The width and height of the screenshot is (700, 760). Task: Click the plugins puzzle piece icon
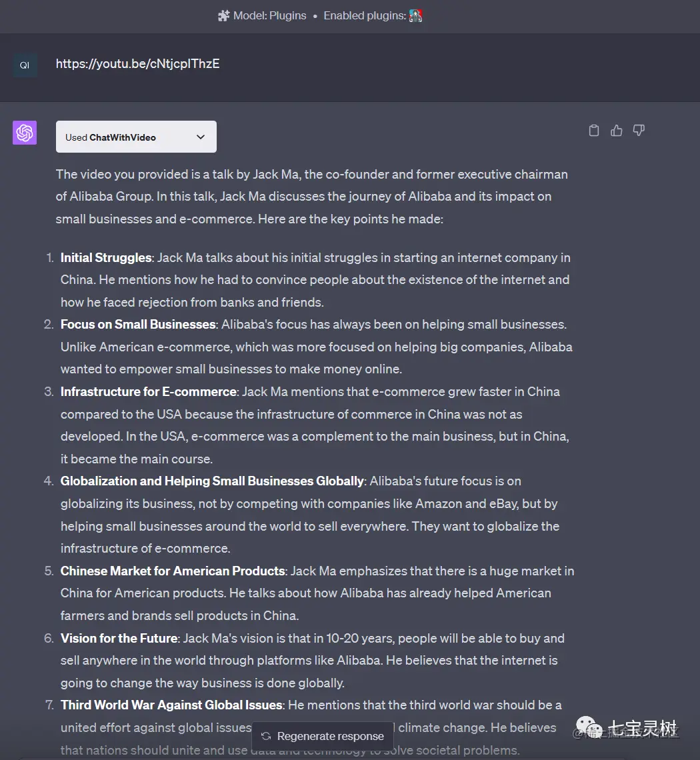tap(223, 15)
